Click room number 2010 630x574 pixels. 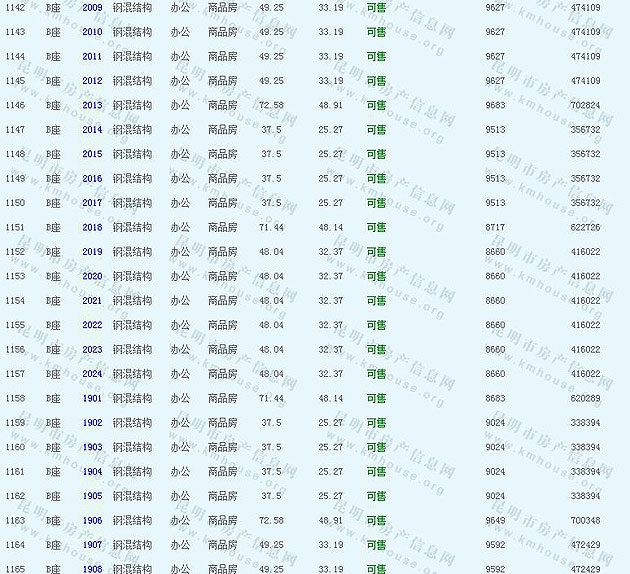tap(92, 32)
